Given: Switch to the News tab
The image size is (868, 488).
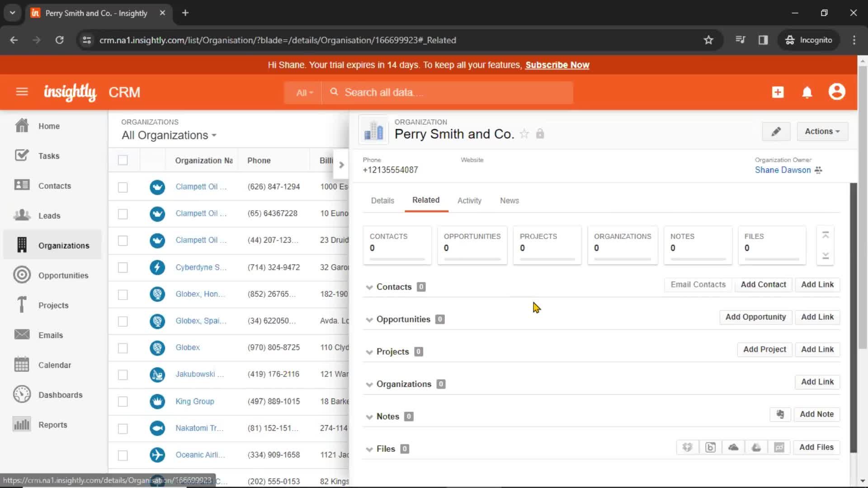Looking at the screenshot, I should pos(509,201).
